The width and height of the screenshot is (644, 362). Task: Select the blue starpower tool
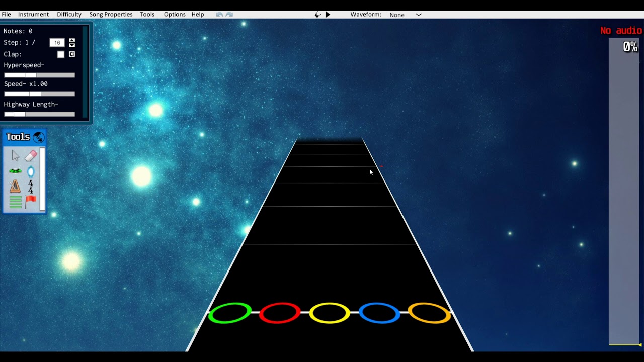point(31,171)
